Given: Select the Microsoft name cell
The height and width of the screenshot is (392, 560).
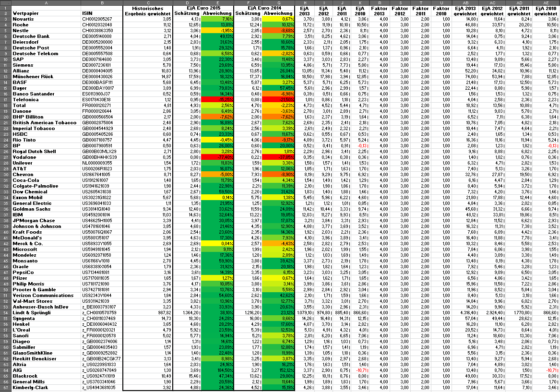Looking at the screenshot, I should [46, 249].
